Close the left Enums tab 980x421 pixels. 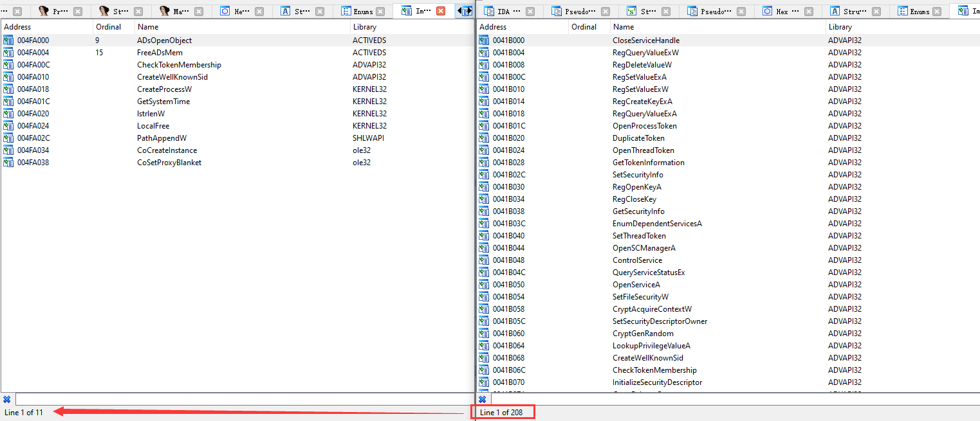tap(380, 12)
